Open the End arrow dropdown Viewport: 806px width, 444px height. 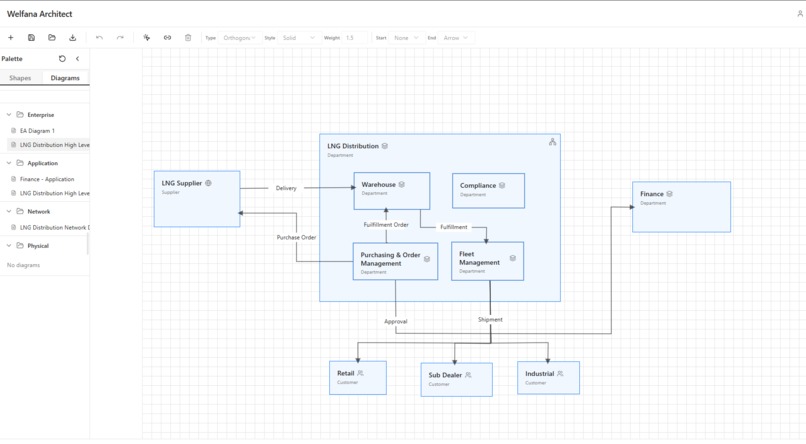click(x=456, y=38)
